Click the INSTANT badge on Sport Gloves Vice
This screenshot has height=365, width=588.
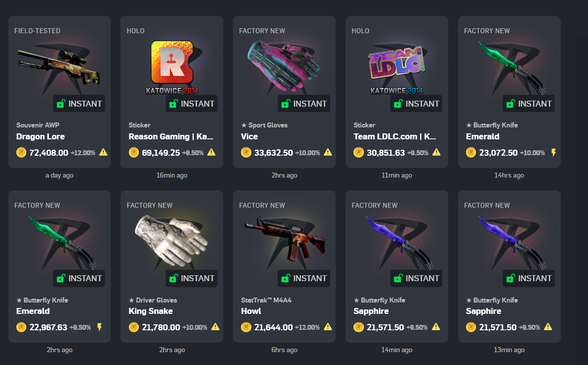tap(304, 104)
